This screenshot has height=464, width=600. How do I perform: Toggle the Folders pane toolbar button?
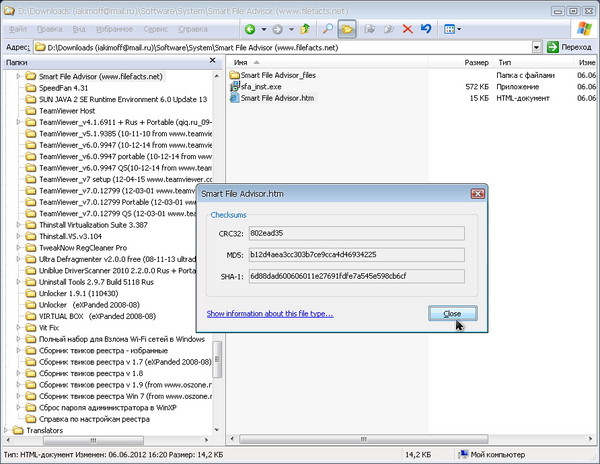pyautogui.click(x=347, y=29)
